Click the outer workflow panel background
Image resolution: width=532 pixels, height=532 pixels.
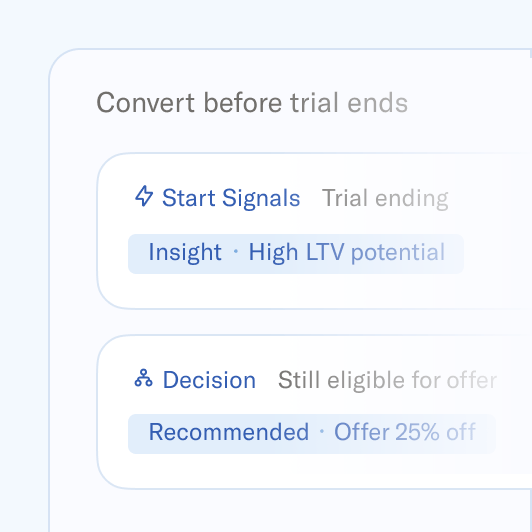(73, 322)
